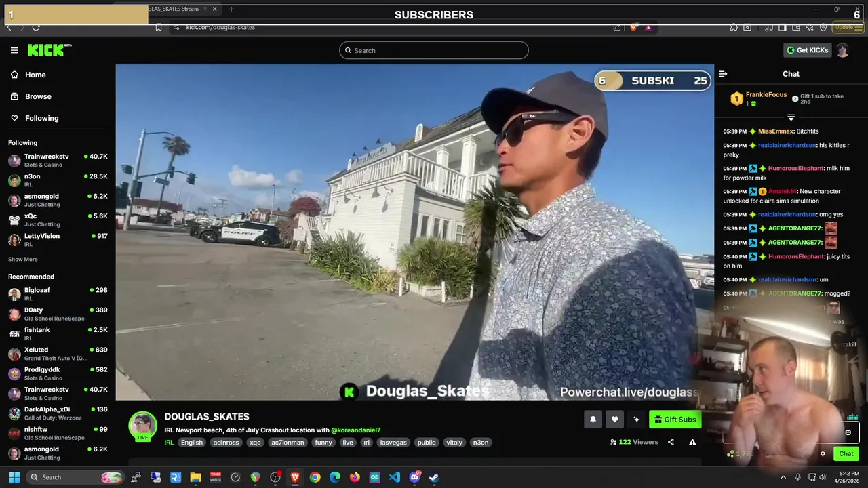Open LettyVision channel in sidebar

[x=58, y=240]
